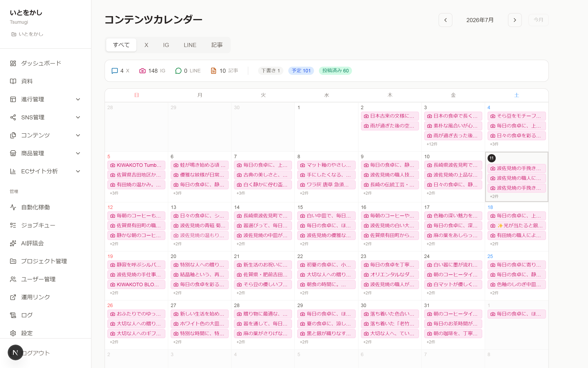Click the LINE chat count icon

click(x=178, y=71)
